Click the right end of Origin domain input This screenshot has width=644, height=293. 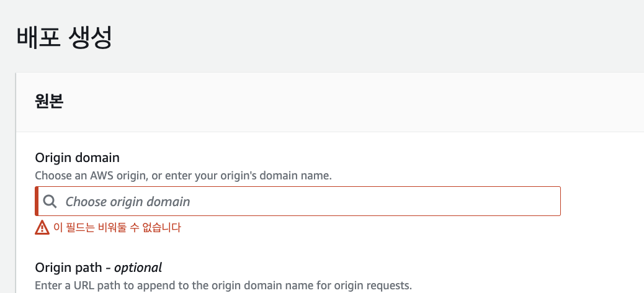point(546,202)
